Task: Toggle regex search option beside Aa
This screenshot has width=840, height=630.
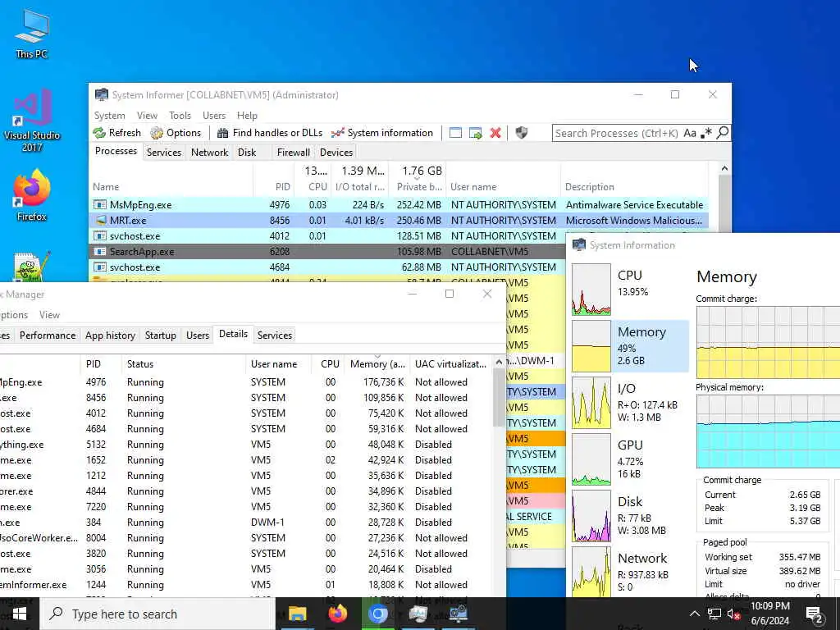Action: tap(706, 133)
